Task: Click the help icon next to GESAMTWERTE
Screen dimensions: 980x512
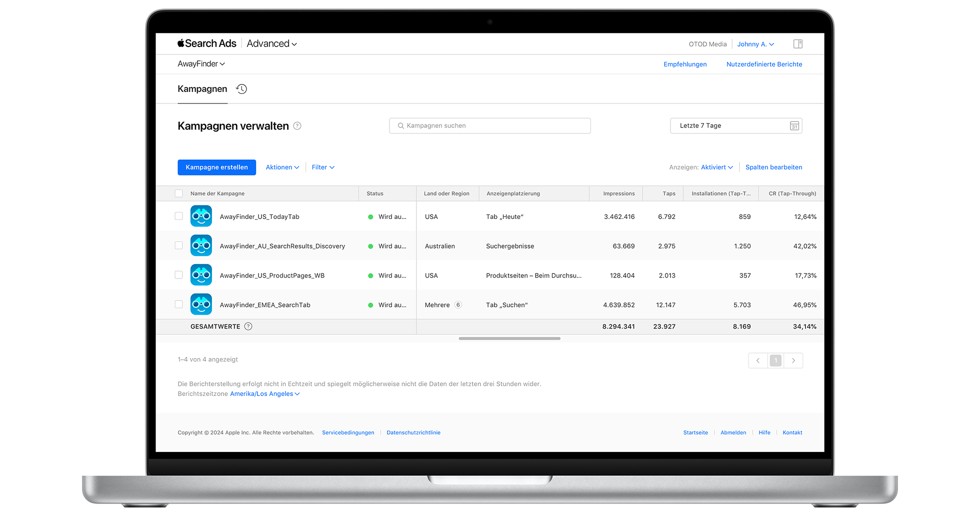Action: pos(248,326)
